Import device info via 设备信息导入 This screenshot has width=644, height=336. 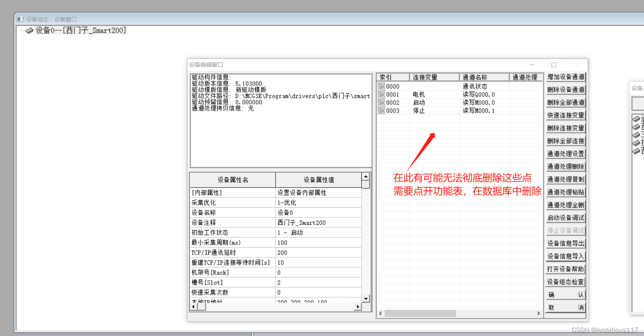point(566,256)
